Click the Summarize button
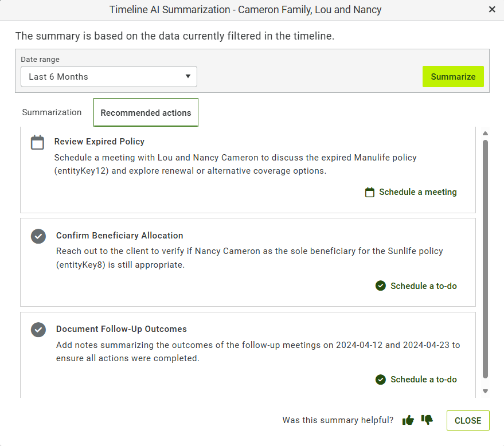Image resolution: width=504 pixels, height=446 pixels. (x=453, y=76)
